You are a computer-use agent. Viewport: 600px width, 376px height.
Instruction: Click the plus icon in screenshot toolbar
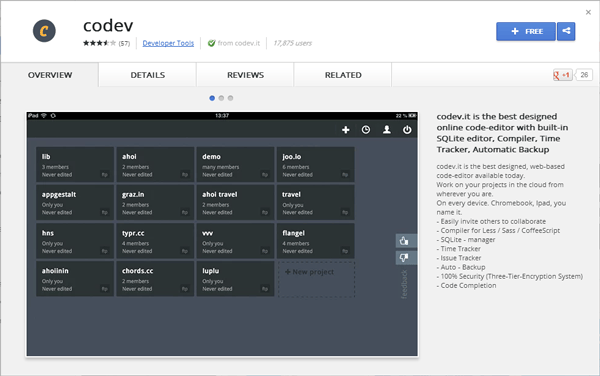point(346,130)
